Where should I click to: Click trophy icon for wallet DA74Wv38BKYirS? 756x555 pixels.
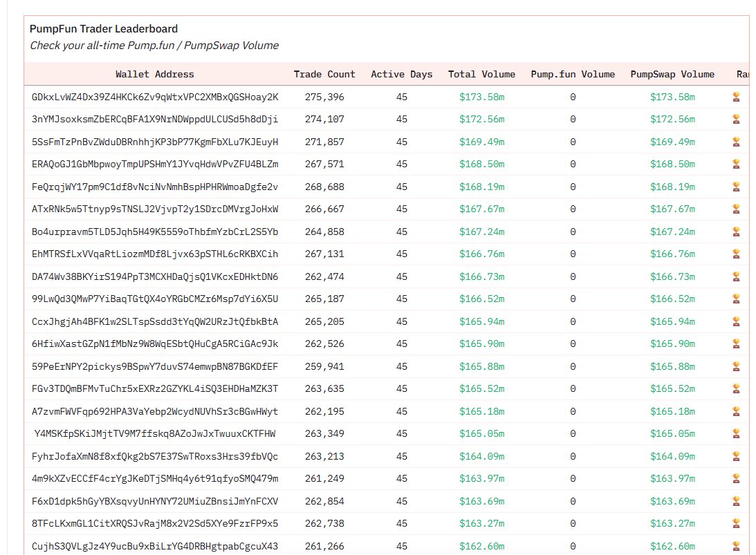(736, 276)
